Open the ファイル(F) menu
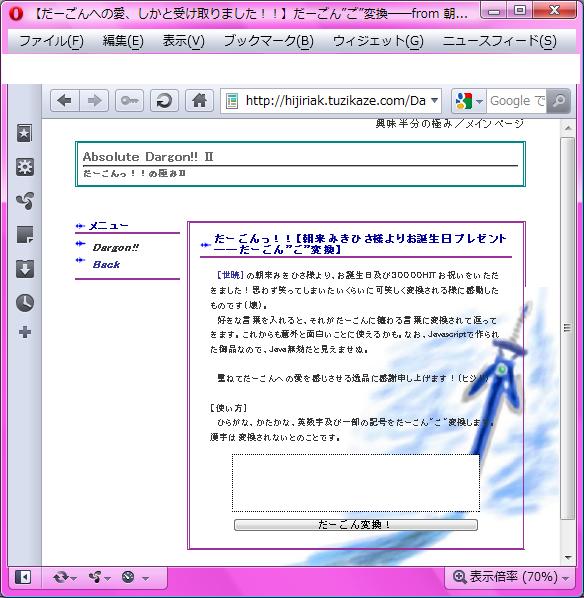This screenshot has height=598, width=584. click(51, 41)
